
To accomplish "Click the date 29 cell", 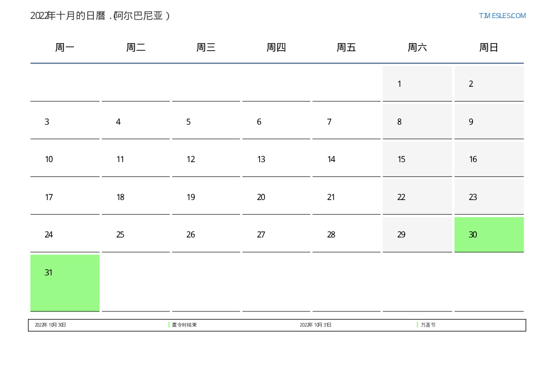I will tap(417, 235).
